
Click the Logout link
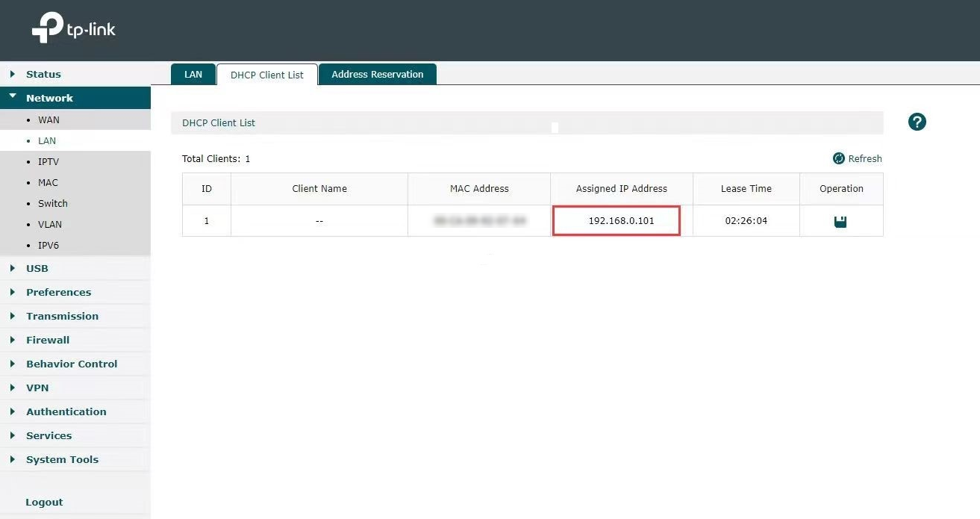click(x=44, y=502)
